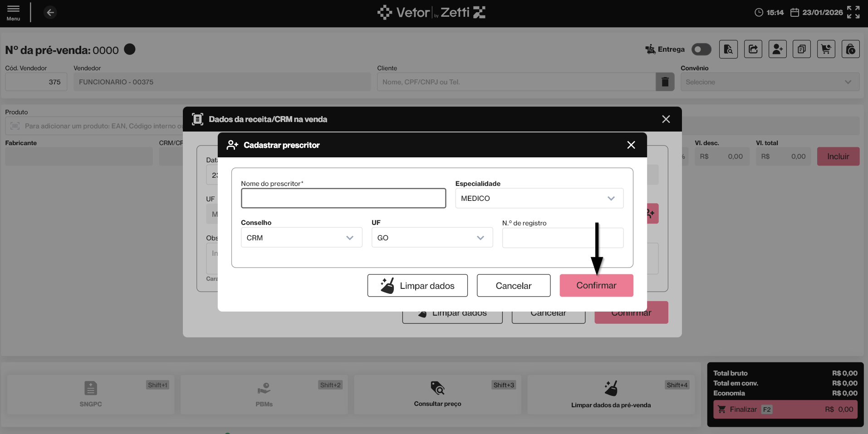Click Cancelar in Cadastrar prescritor dialog
868x434 pixels.
click(514, 286)
